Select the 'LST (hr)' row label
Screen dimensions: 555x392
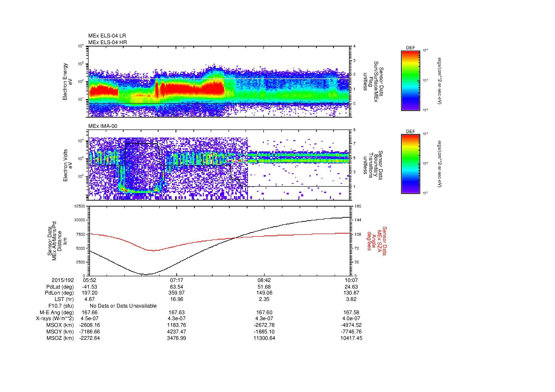pos(64,299)
